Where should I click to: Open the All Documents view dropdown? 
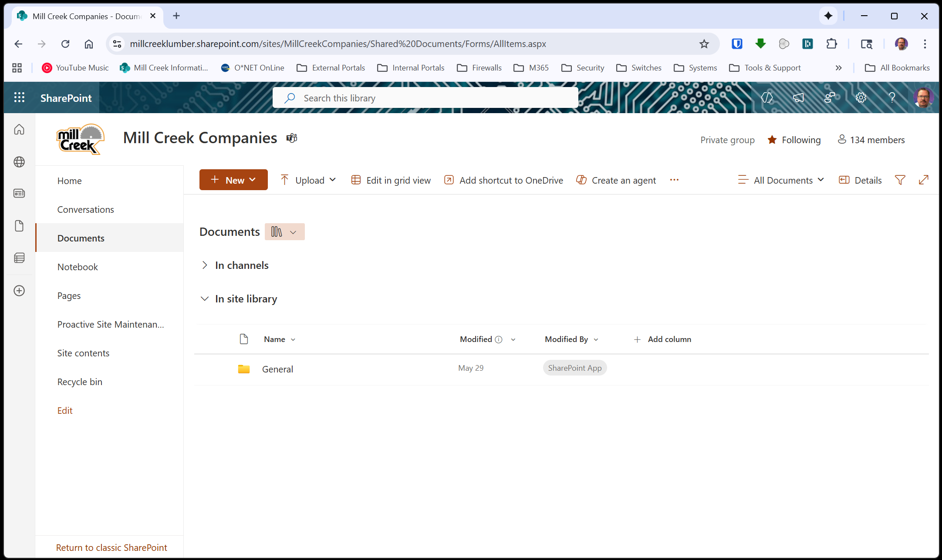(x=781, y=180)
